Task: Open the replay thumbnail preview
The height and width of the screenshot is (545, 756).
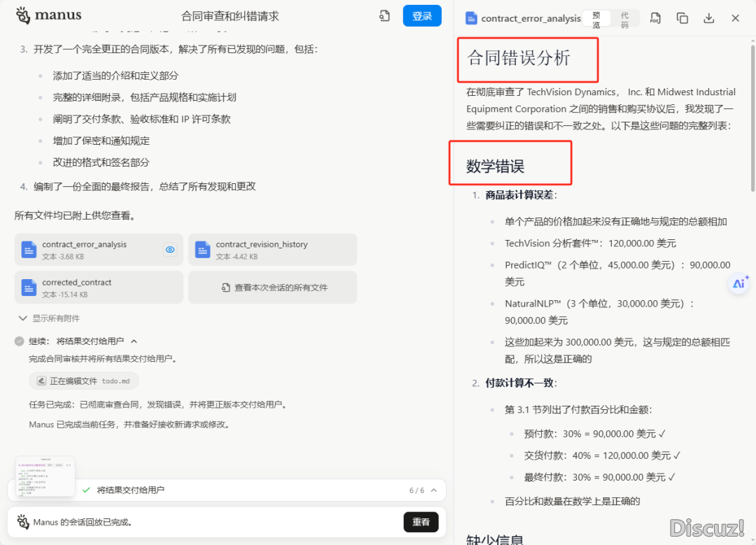Action: click(45, 476)
